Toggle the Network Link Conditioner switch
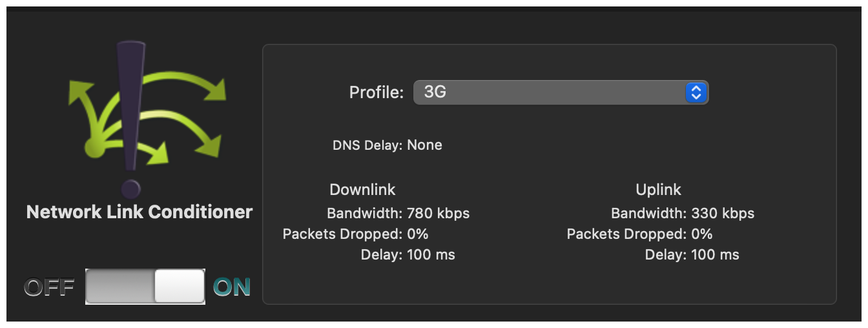Screen dimensions: 868x328 pyautogui.click(x=145, y=287)
